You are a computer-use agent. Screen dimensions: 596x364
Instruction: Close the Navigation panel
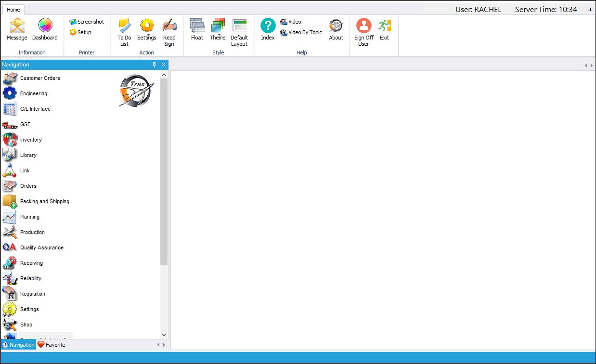tap(164, 65)
